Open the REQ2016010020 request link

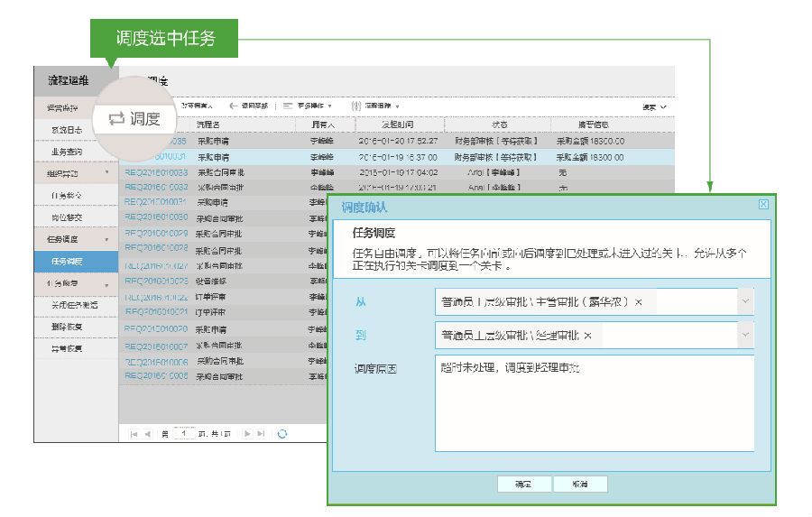(156, 329)
